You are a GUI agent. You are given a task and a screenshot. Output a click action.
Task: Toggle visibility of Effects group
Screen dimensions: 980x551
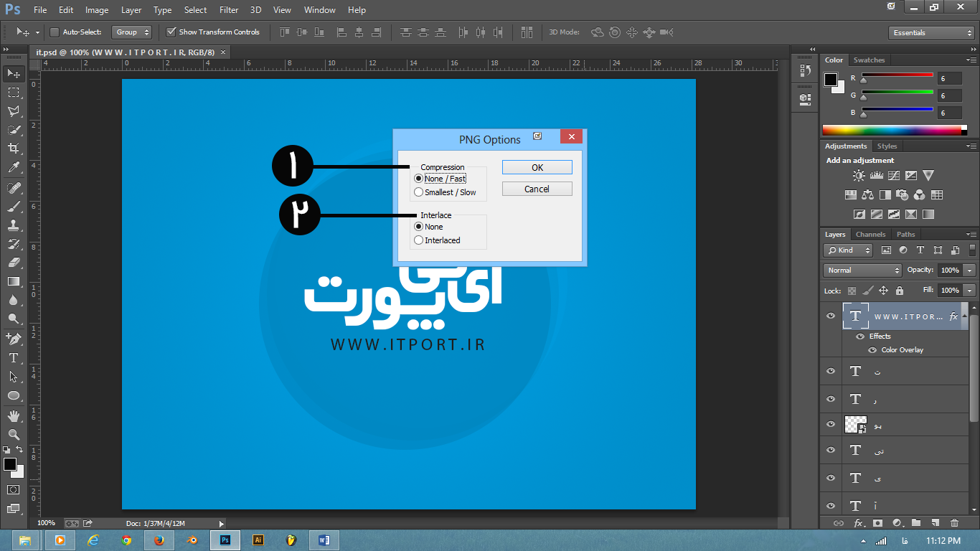point(860,336)
